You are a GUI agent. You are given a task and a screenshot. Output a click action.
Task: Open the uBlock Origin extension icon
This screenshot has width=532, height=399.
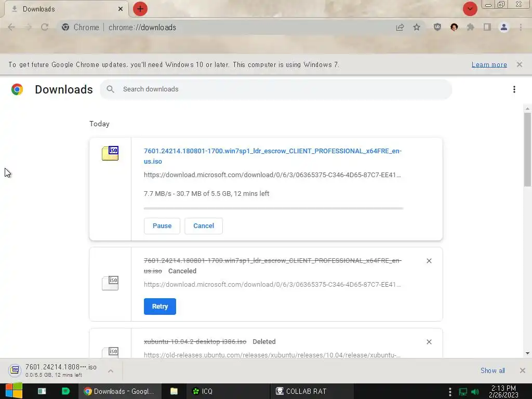click(437, 27)
